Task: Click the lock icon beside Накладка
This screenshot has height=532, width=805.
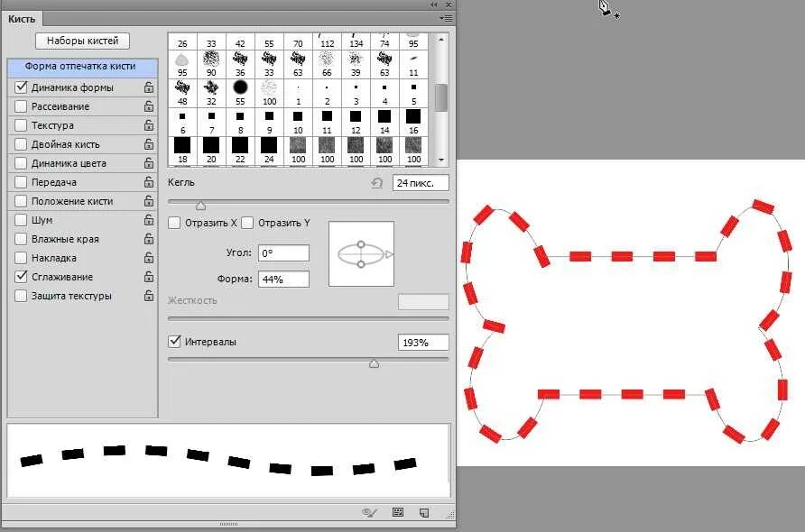Action: 149,258
